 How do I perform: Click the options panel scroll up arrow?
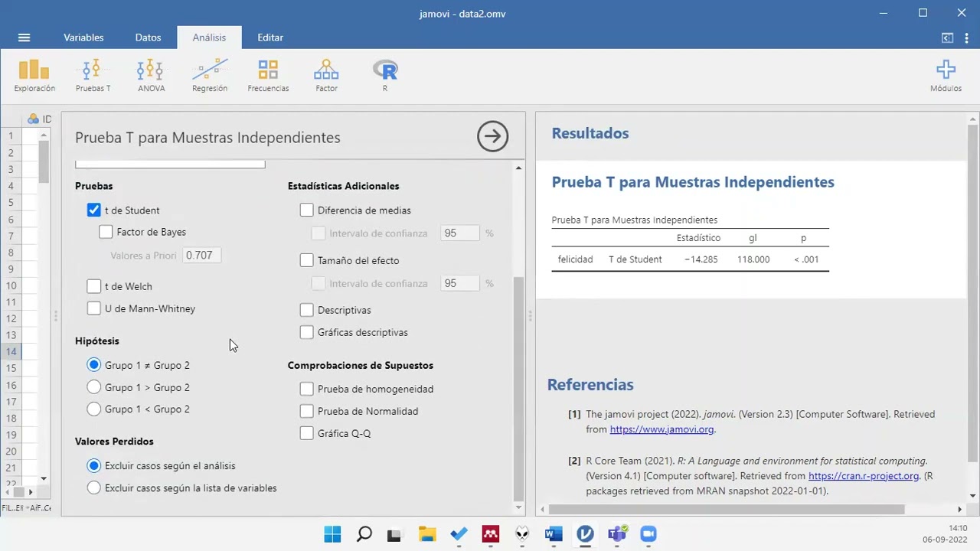point(519,168)
